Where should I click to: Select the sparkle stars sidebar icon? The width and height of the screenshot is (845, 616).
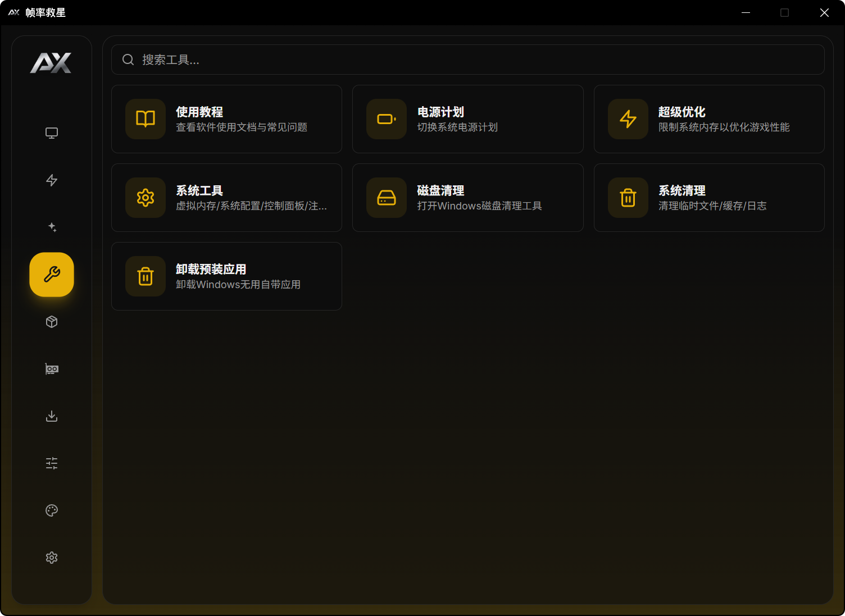coord(52,227)
